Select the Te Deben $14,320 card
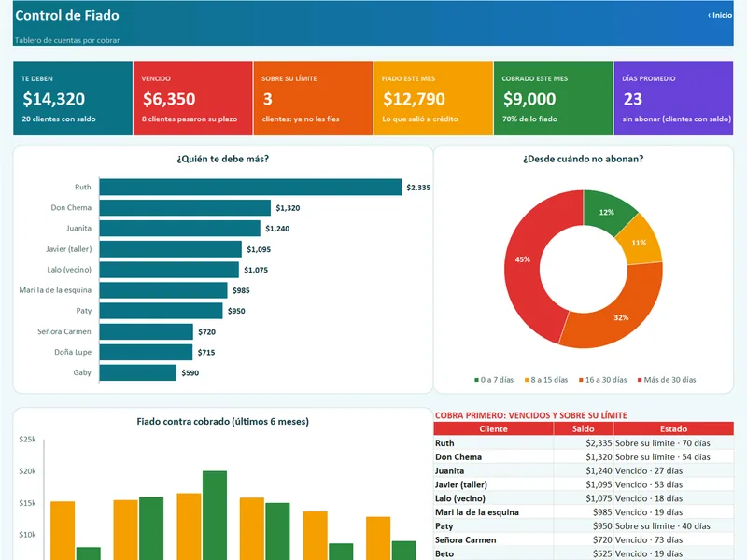The image size is (747, 560). coord(73,98)
